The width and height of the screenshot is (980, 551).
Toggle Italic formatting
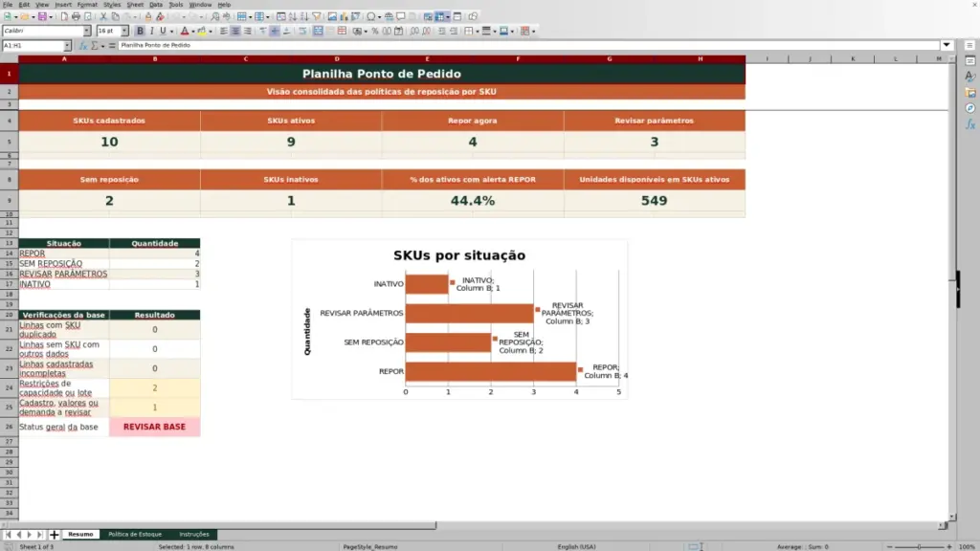(x=151, y=32)
